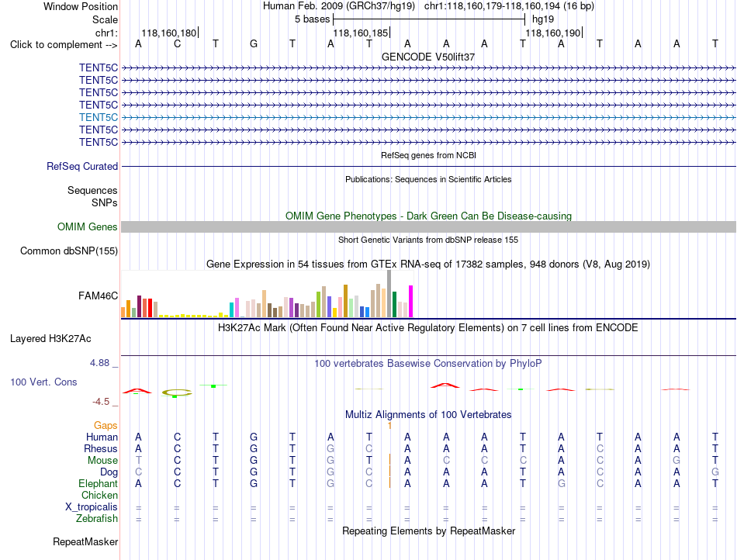Open the OMIM Gene Phenotypes track title
This screenshot has height=560, width=737.
[429, 216]
